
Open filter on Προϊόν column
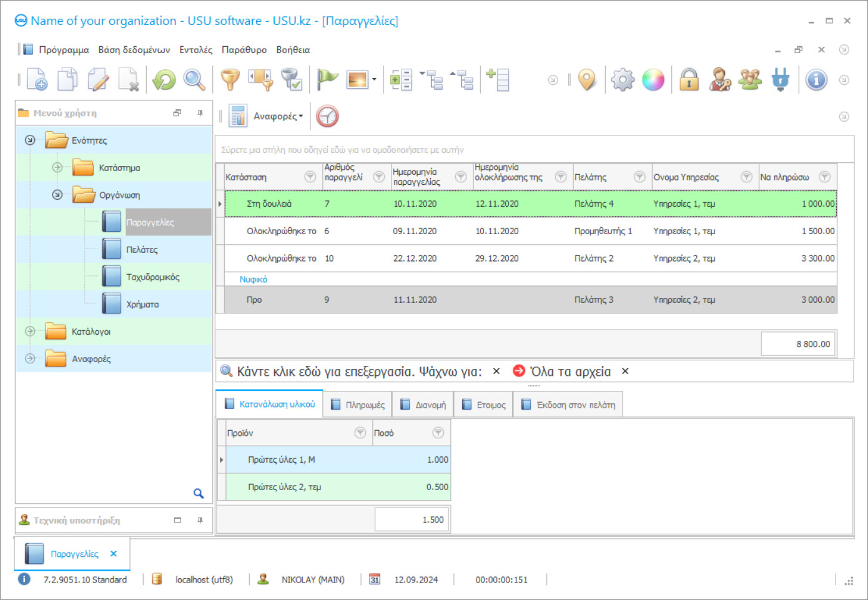360,433
